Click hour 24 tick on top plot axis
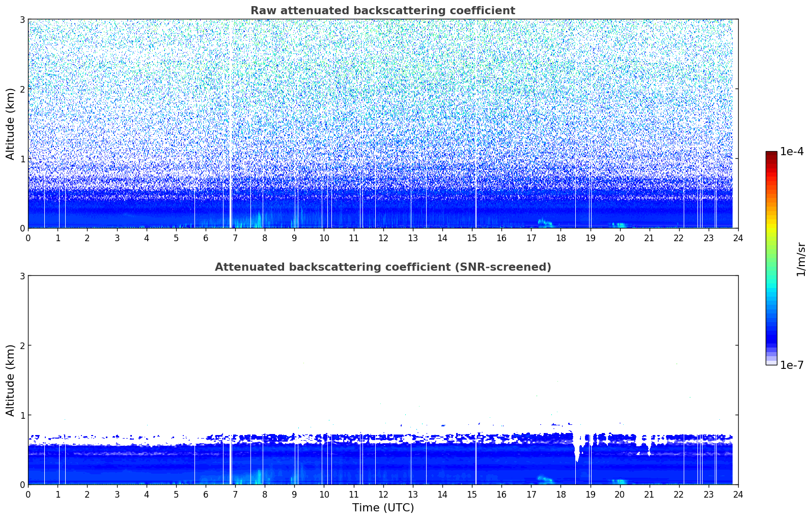 [x=738, y=238]
